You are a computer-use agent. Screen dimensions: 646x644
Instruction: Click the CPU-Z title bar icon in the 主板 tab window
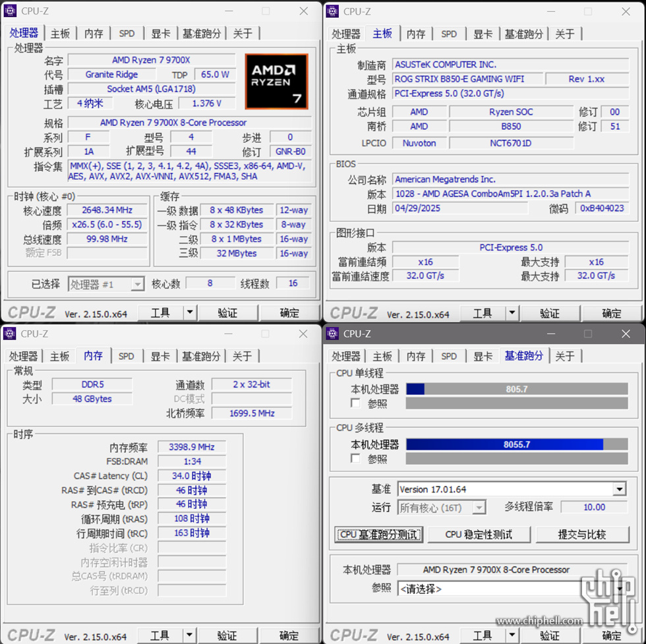coord(332,11)
